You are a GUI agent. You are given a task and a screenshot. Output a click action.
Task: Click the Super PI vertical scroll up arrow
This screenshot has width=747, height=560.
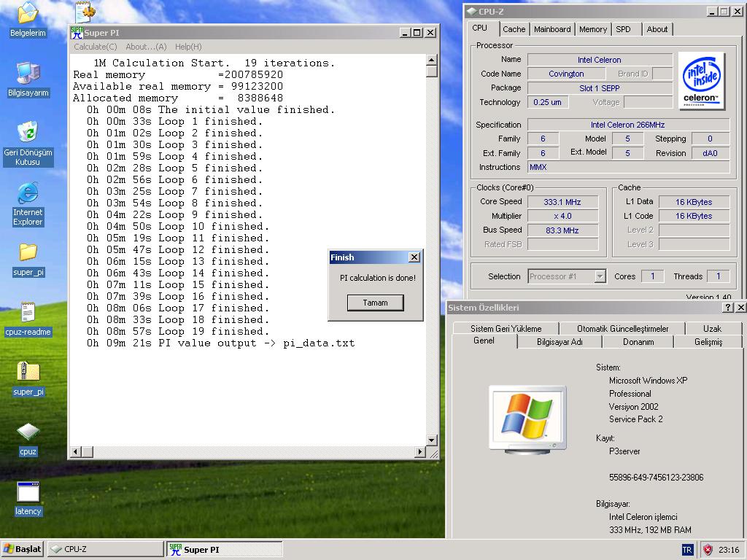tap(431, 60)
